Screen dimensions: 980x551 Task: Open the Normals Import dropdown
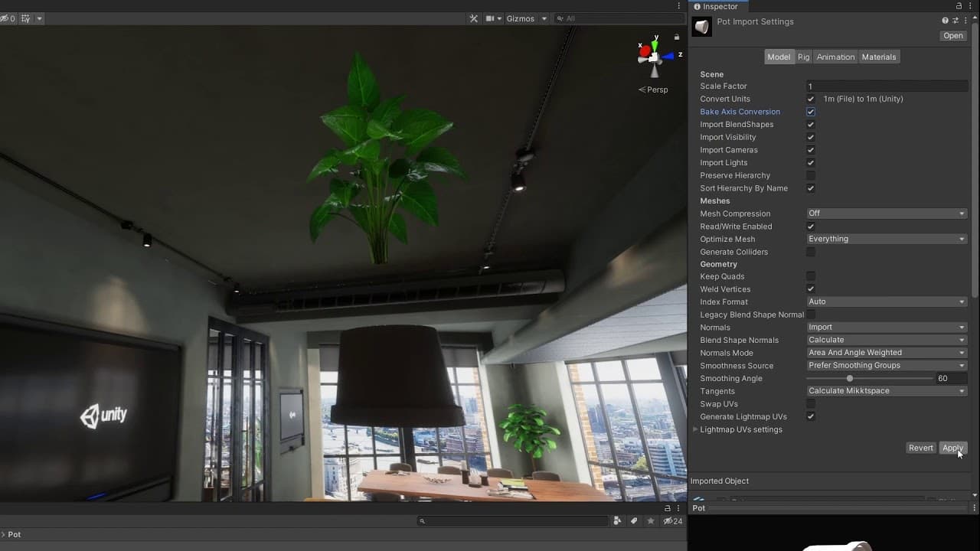point(887,327)
